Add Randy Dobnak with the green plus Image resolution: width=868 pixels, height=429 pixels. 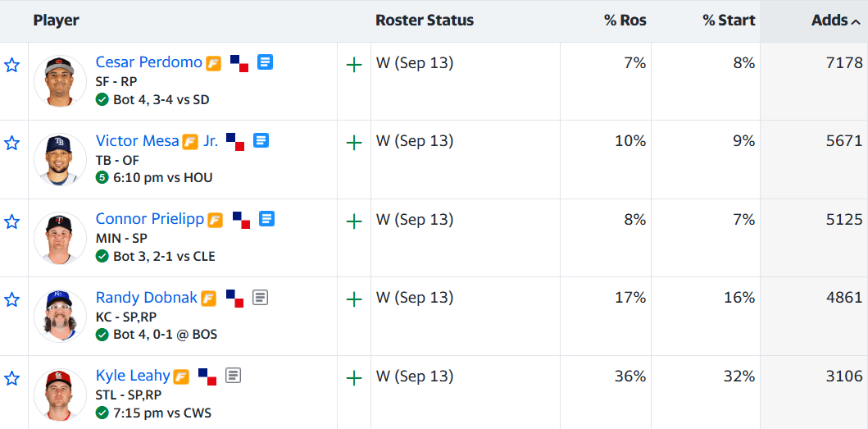coord(354,300)
